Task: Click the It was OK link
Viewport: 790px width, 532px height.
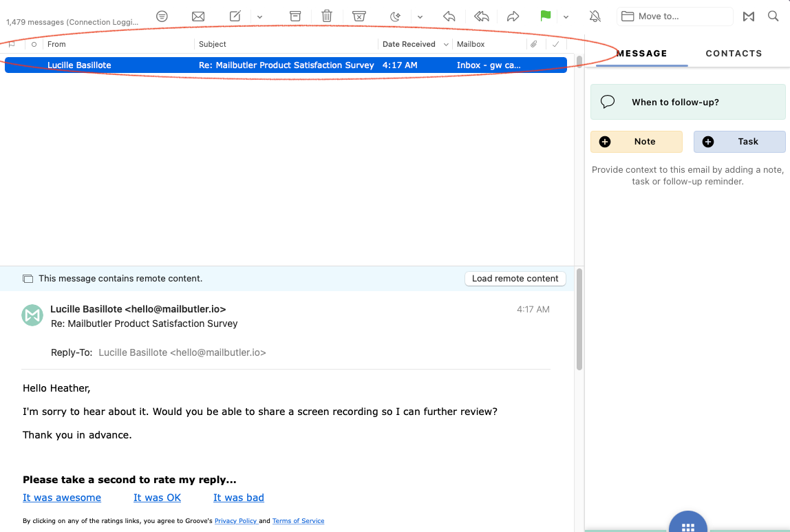Action: pos(157,498)
